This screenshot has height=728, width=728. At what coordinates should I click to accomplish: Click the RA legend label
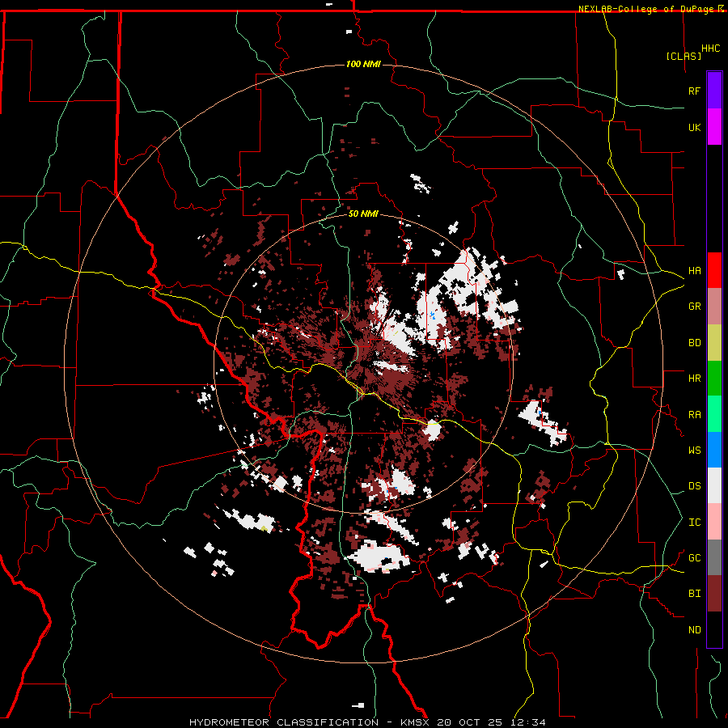click(694, 415)
